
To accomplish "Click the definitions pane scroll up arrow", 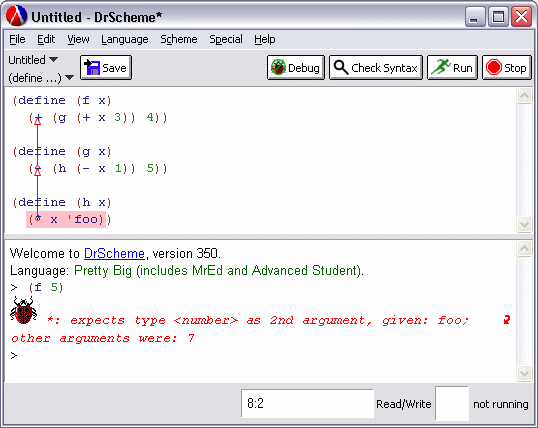I will click(524, 96).
